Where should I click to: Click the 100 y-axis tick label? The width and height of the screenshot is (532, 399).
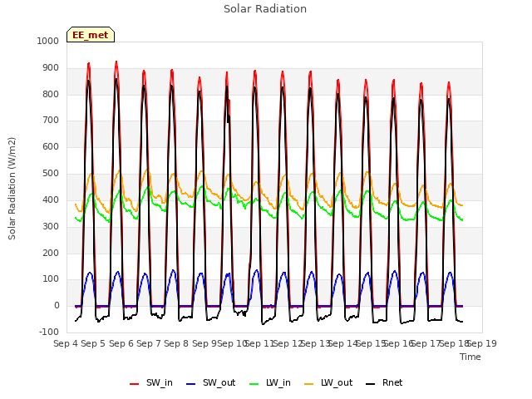pyautogui.click(x=51, y=279)
